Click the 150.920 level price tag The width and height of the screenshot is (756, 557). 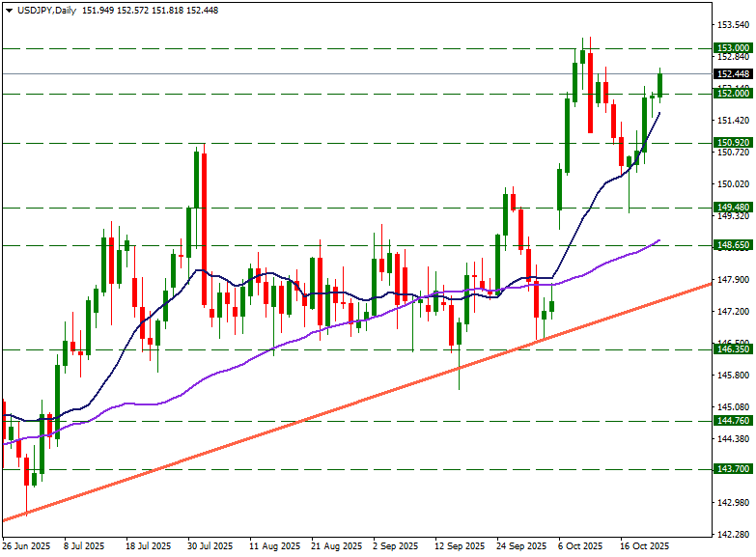(734, 143)
